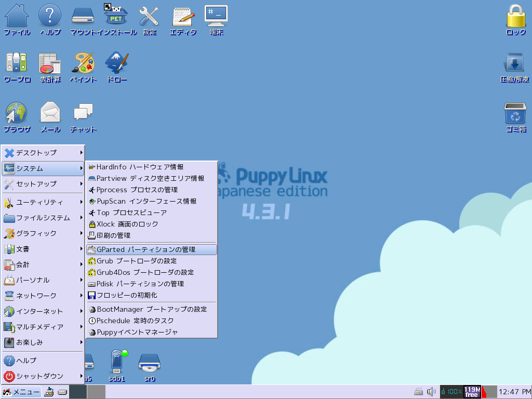The width and height of the screenshot is (532, 399).
Task: Expand the ネットワーク submenu
Action: (x=43, y=296)
